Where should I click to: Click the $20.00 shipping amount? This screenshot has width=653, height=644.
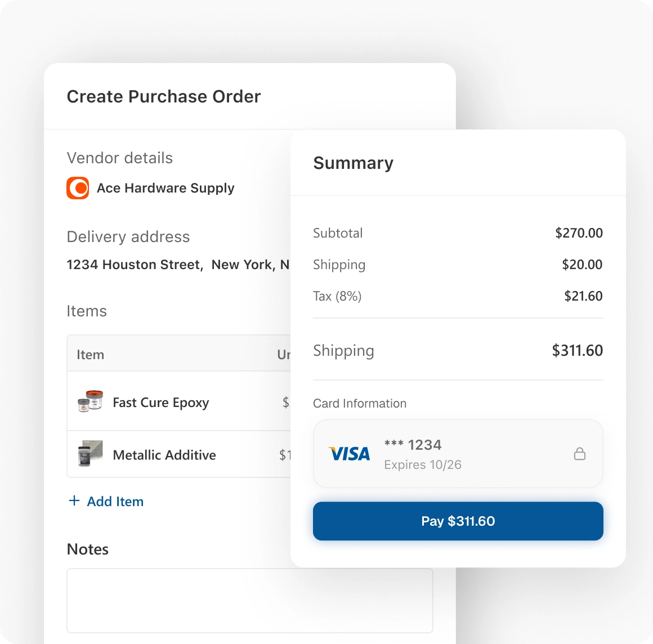[582, 265]
